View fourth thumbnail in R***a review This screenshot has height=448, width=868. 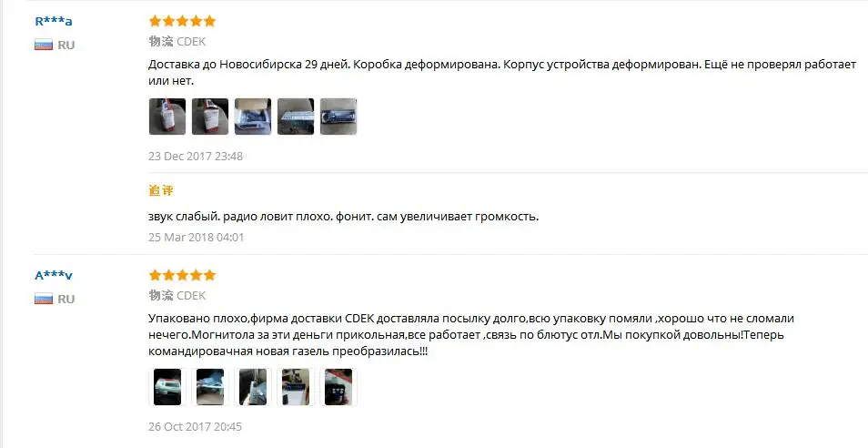(x=296, y=117)
